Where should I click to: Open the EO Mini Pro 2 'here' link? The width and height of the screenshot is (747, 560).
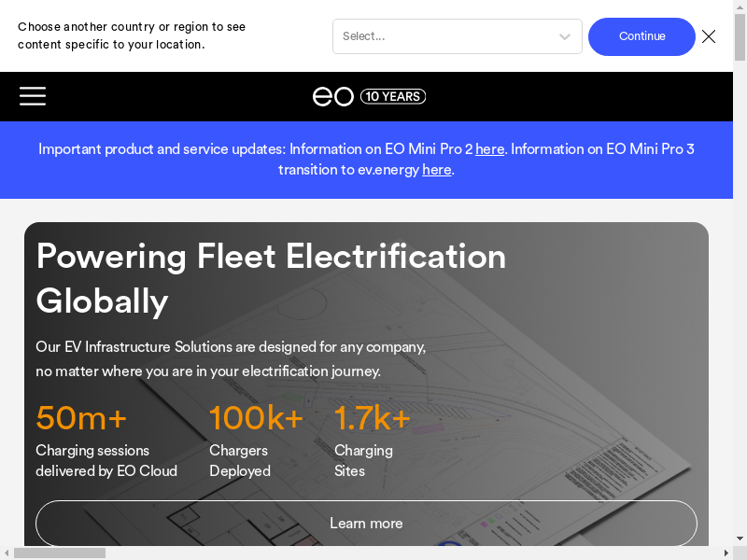(x=489, y=149)
